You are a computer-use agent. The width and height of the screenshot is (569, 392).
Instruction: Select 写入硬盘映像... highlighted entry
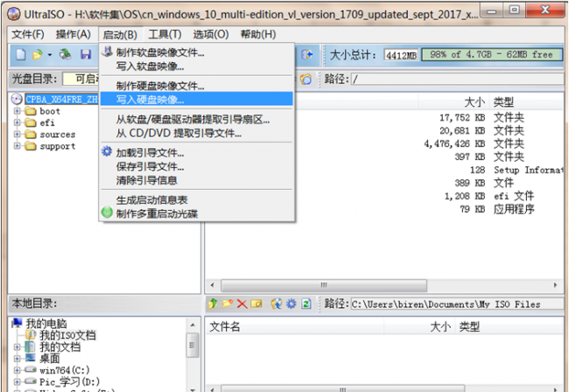(x=197, y=99)
